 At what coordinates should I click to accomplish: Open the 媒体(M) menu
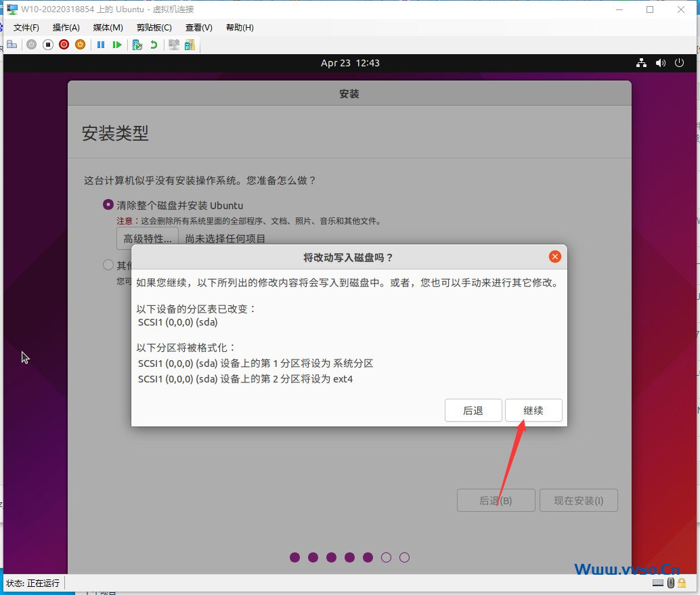coord(107,28)
